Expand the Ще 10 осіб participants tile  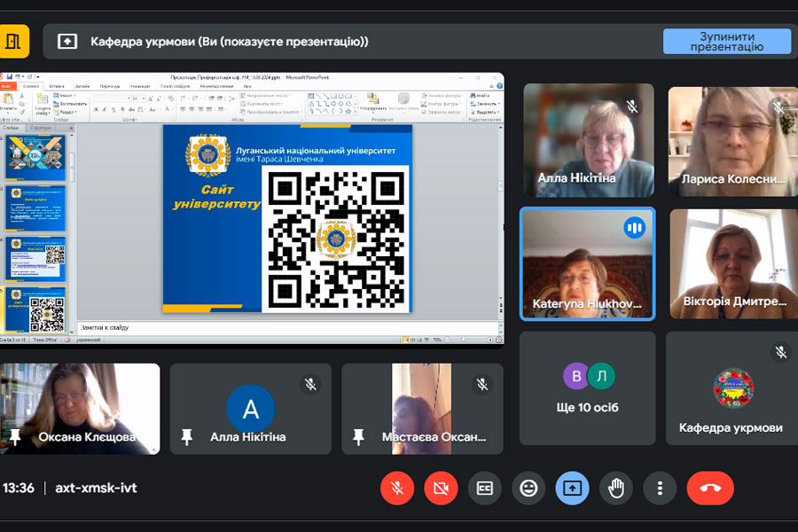pyautogui.click(x=587, y=388)
